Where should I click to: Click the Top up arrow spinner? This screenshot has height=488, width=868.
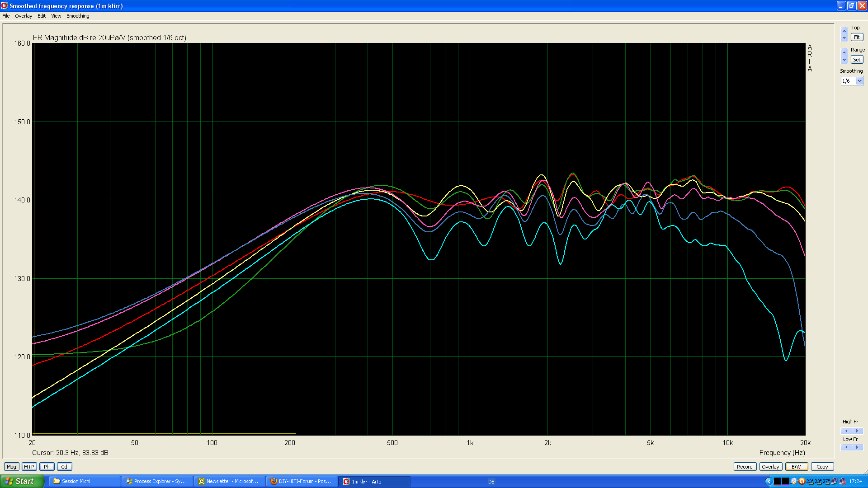click(844, 31)
